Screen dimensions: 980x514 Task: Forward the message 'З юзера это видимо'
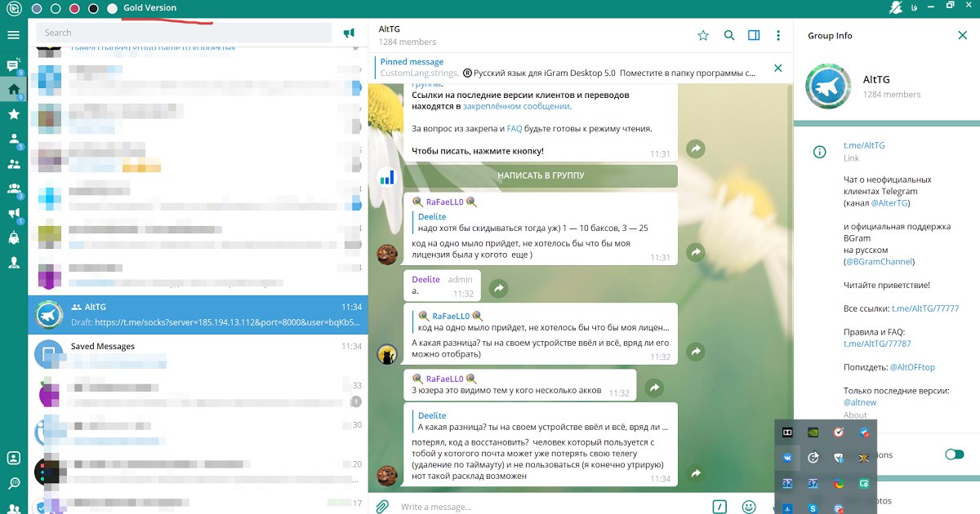[x=653, y=388]
